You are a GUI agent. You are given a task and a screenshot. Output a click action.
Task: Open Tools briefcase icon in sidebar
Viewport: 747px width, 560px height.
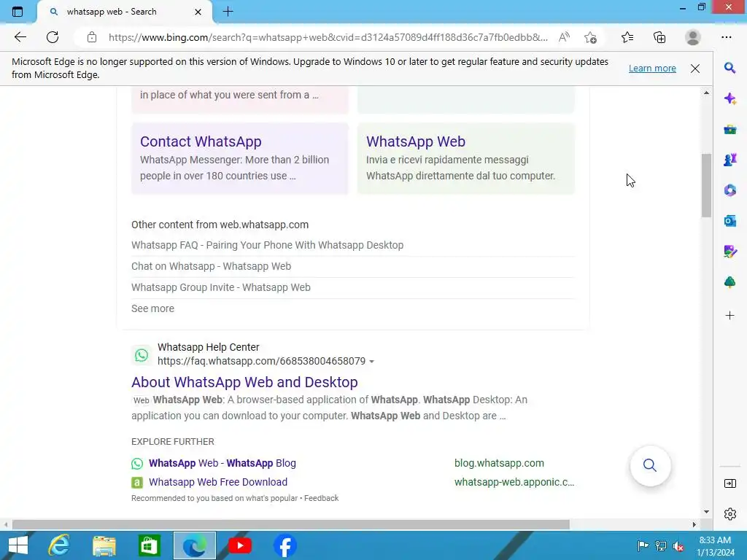pyautogui.click(x=729, y=129)
